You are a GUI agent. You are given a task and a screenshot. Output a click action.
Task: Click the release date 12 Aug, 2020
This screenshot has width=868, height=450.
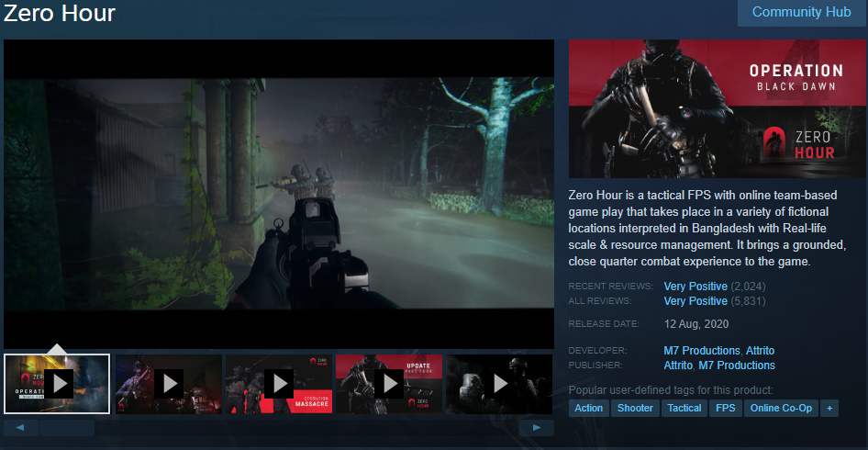click(696, 324)
